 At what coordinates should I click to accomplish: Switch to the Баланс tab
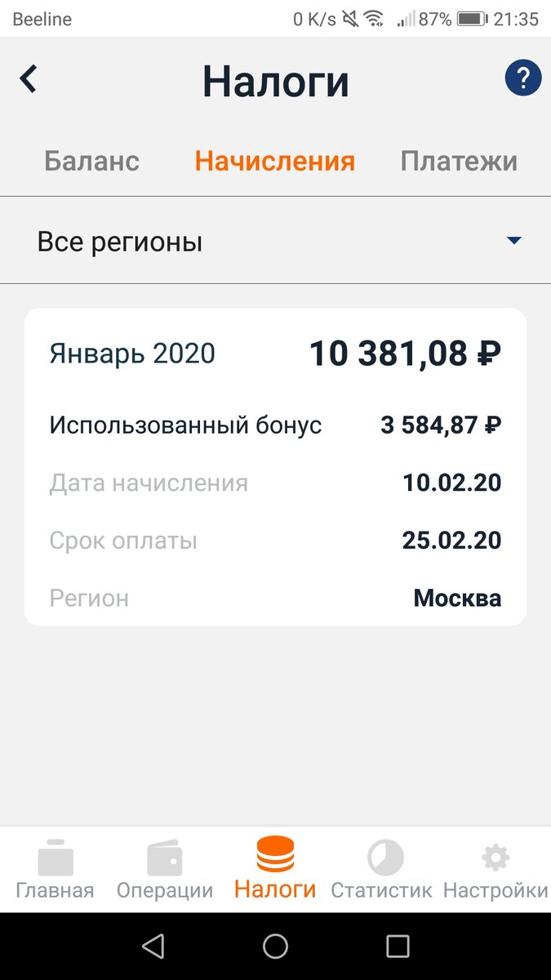click(x=91, y=161)
